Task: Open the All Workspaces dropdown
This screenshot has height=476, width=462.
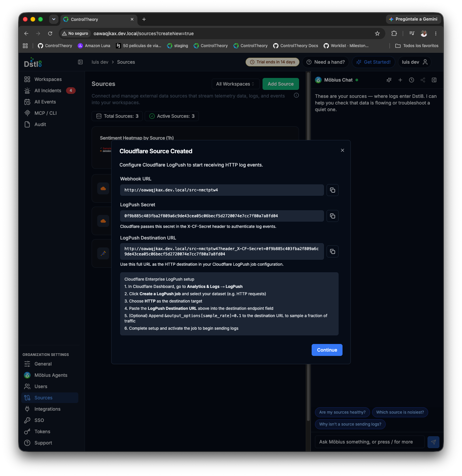Action: click(235, 84)
